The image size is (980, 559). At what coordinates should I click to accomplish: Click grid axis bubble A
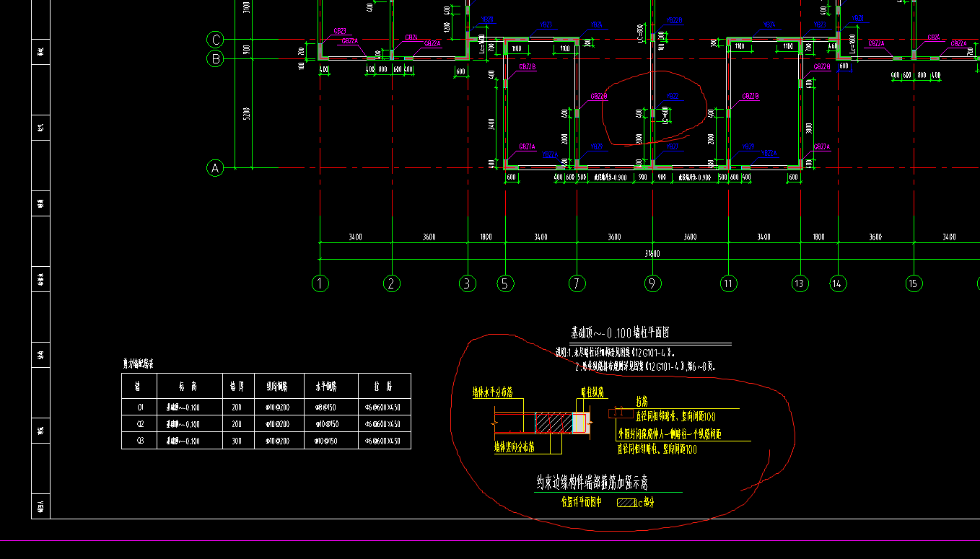tap(215, 168)
